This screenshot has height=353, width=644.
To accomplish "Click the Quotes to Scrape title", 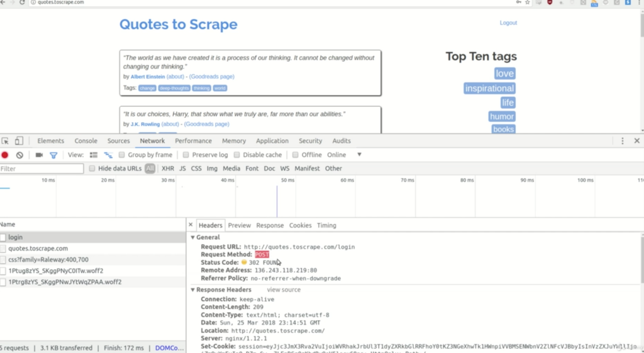I will pyautogui.click(x=178, y=25).
